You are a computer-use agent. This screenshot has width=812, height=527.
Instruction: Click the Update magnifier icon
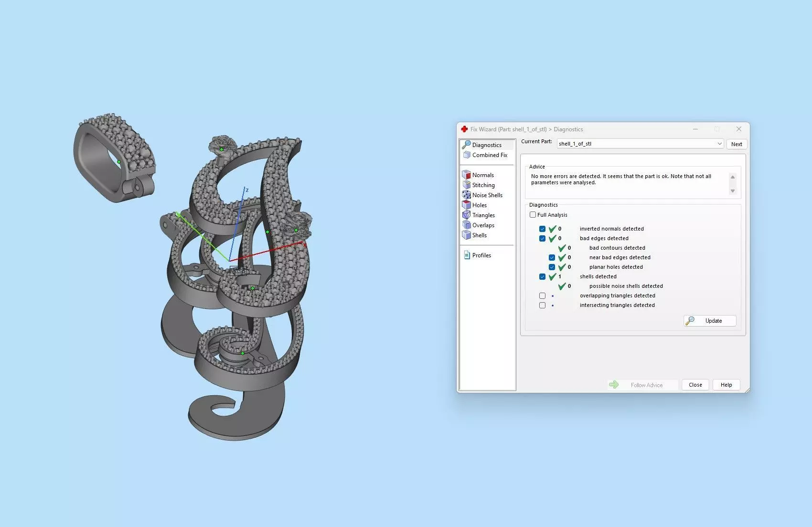click(690, 321)
